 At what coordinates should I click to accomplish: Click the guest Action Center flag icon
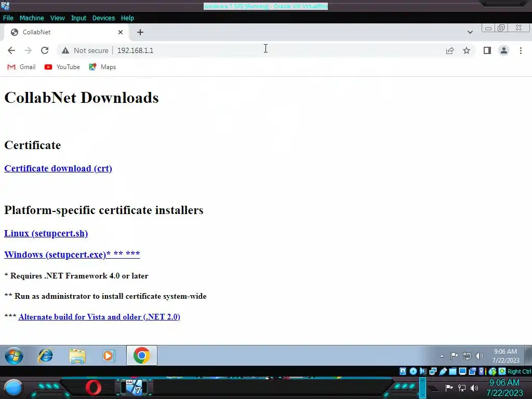coord(454,355)
